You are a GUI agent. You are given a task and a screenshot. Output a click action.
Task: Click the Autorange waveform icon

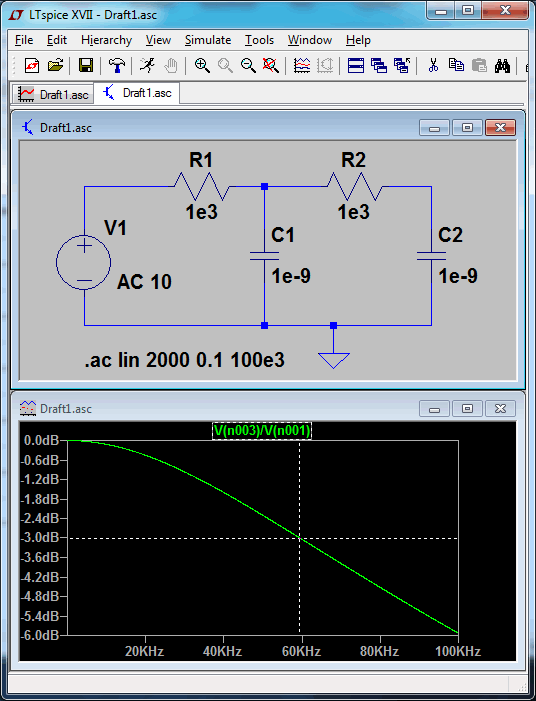coord(302,65)
